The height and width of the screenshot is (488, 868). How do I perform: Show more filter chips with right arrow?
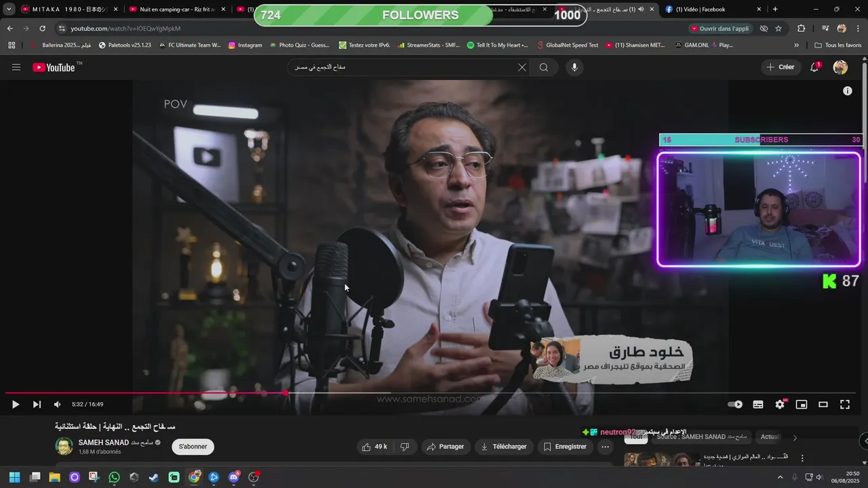(795, 437)
